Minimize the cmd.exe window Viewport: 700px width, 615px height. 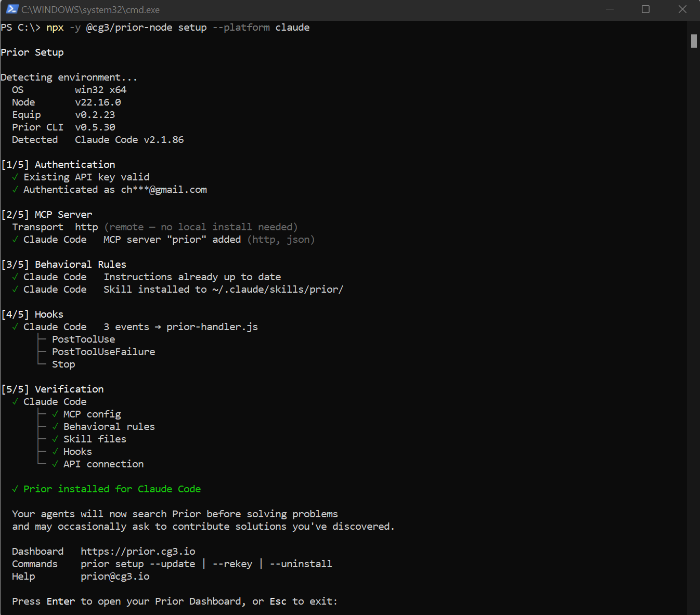click(x=610, y=9)
